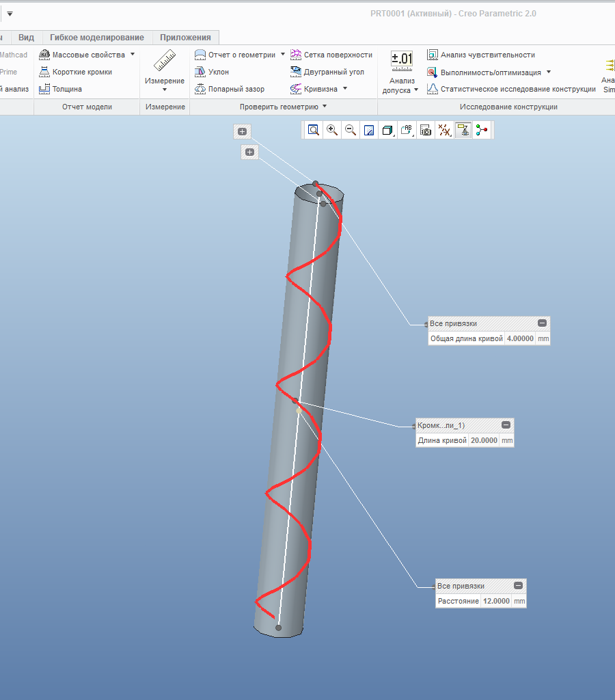615x700 pixels.
Task: Select the 4.00000 total curve length value
Action: coord(521,338)
